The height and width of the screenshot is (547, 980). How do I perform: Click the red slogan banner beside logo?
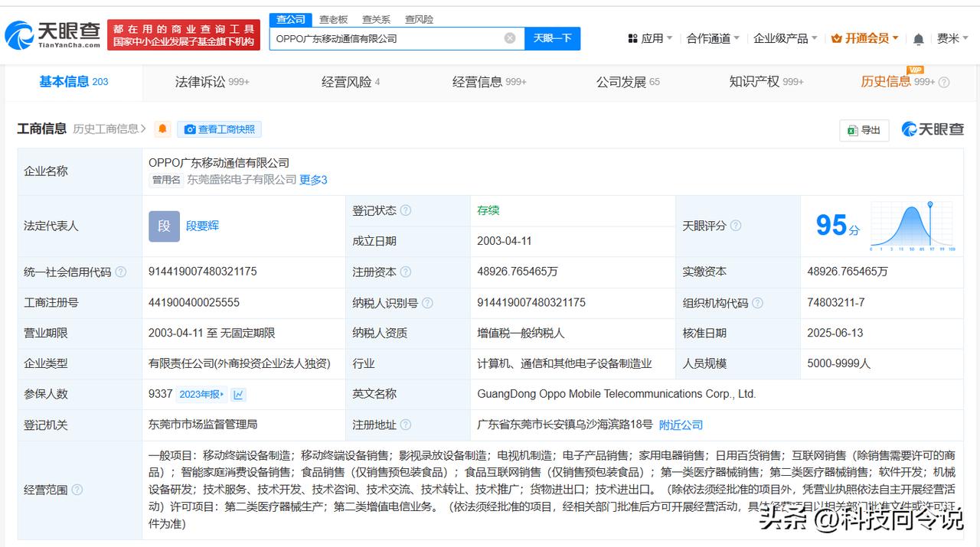[183, 35]
